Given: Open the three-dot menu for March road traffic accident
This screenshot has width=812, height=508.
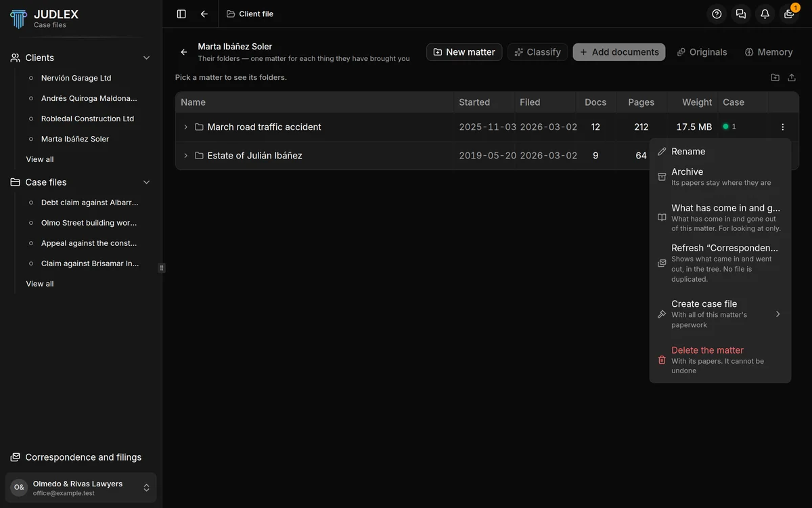Looking at the screenshot, I should 783,127.
